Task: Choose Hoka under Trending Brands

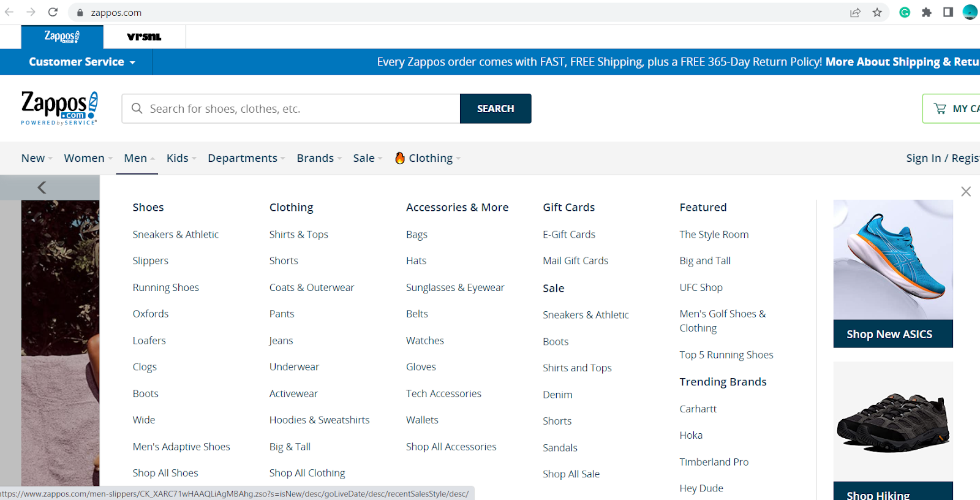Action: tap(691, 435)
